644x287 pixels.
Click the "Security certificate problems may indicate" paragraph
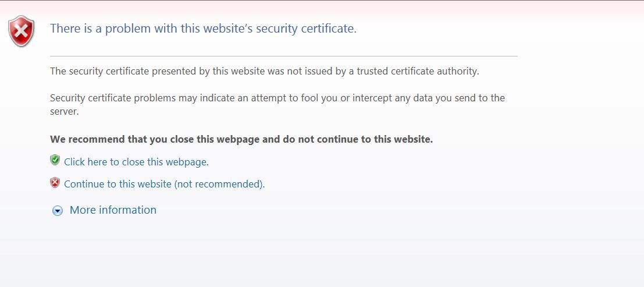[x=277, y=104]
